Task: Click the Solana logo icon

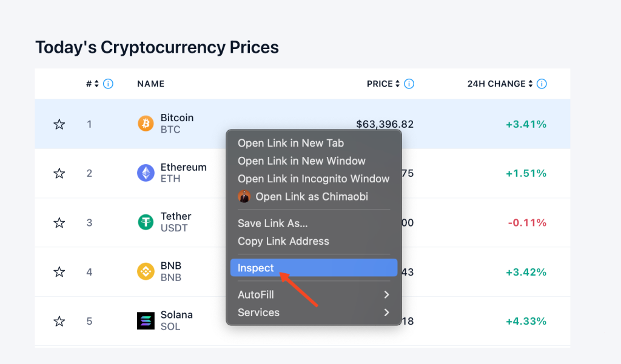Action: 146,321
